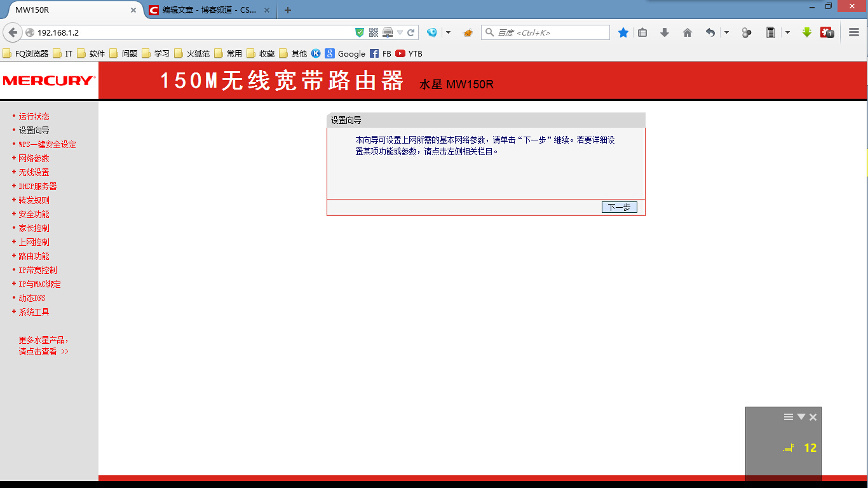Collapse the floating widget with the triangle
Viewport: 868px width, 488px height.
801,417
